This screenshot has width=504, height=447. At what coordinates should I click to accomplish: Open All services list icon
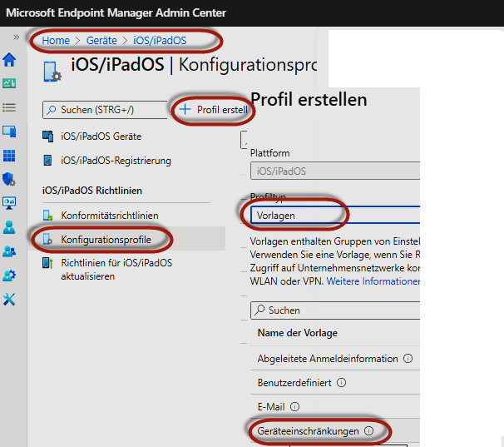click(10, 107)
